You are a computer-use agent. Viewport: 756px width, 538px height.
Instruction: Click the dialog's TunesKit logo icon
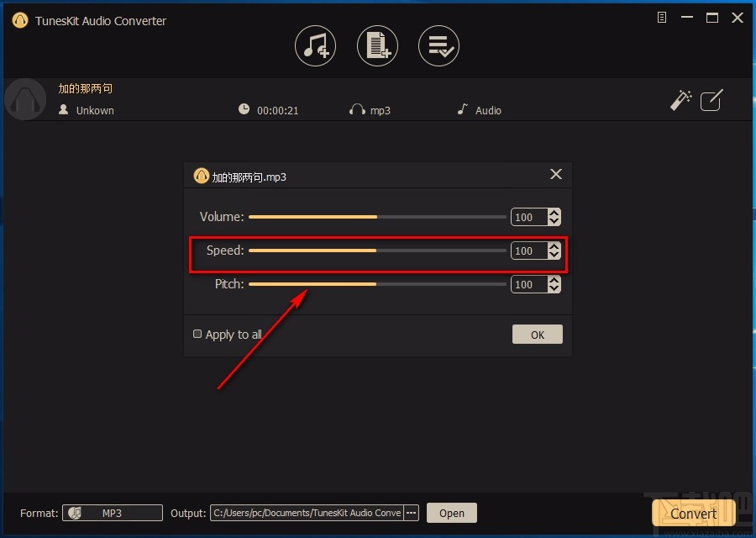tap(201, 177)
